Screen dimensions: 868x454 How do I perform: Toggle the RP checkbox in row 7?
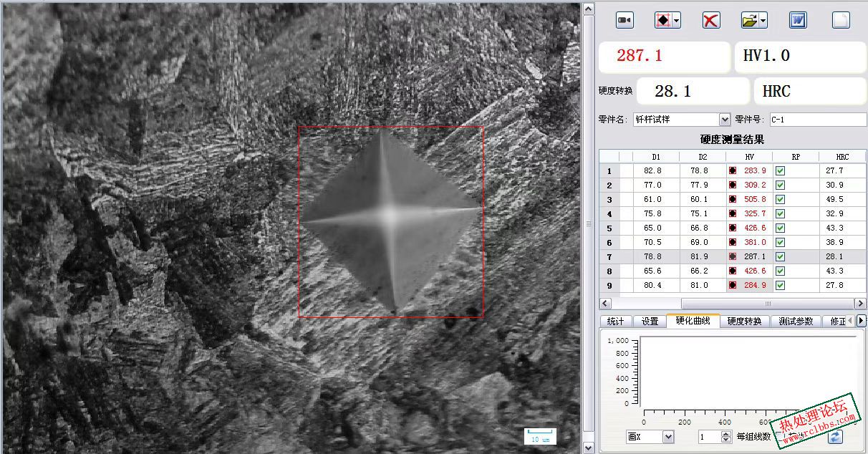point(781,256)
